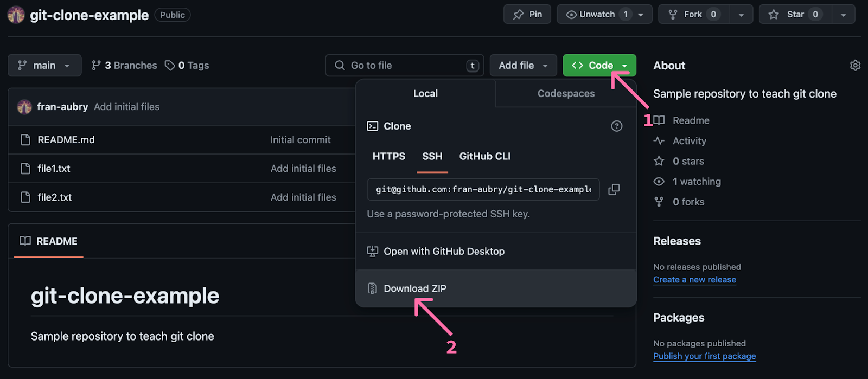Open file1.txt 'Add initial files' commit message

pos(303,169)
